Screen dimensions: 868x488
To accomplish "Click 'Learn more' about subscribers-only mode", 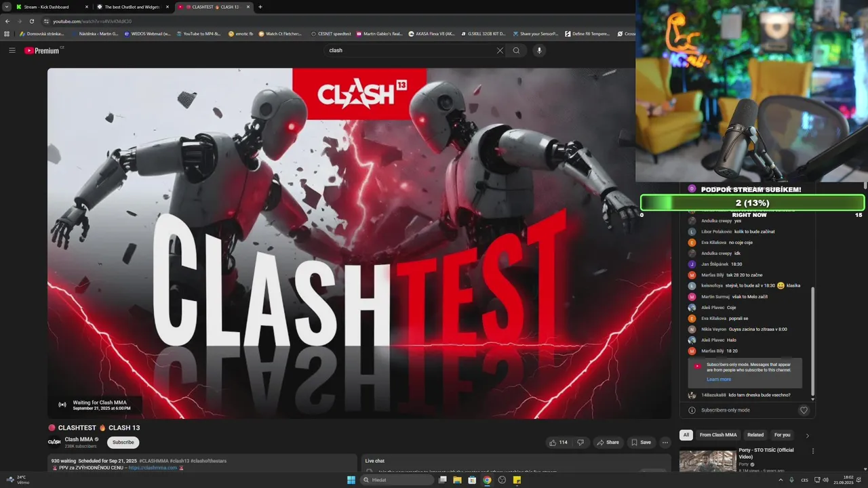I will pyautogui.click(x=719, y=380).
